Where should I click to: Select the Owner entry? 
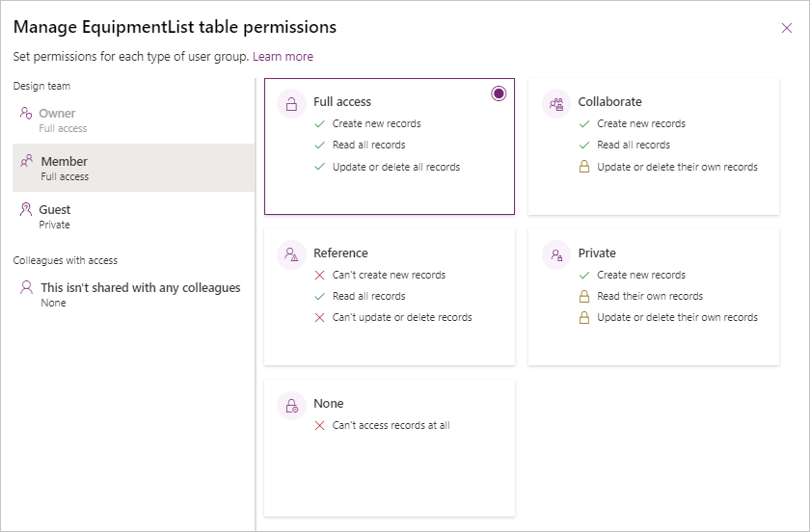134,120
